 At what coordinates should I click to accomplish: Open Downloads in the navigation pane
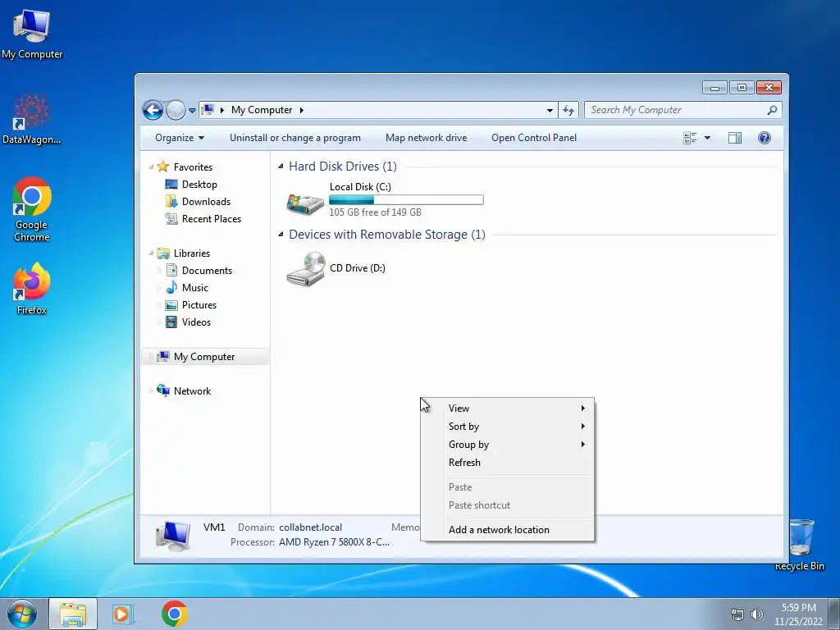click(206, 202)
